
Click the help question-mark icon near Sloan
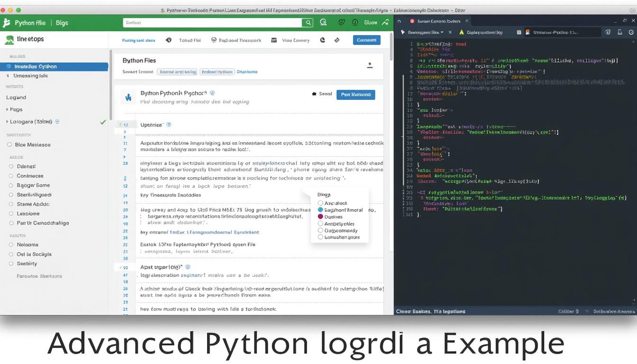coord(355,22)
